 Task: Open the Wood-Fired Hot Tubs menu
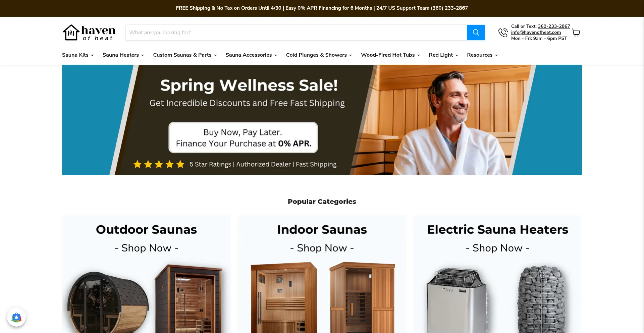point(390,55)
